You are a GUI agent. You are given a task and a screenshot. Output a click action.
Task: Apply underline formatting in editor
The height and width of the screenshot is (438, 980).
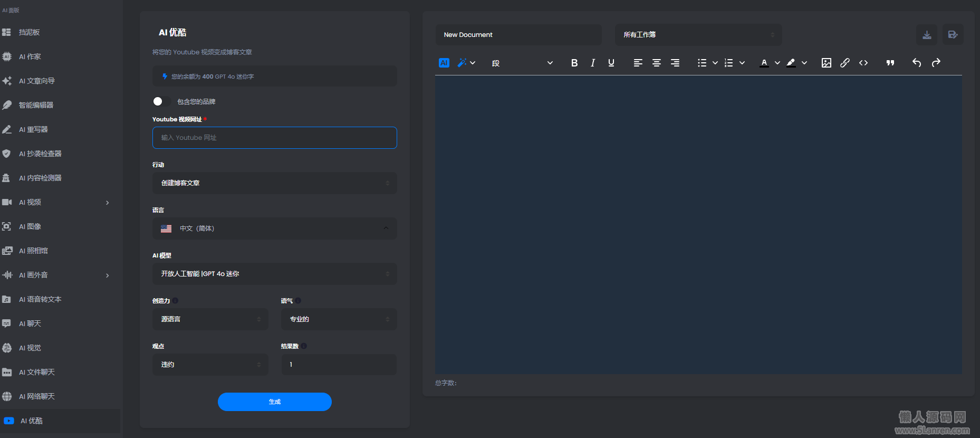(611, 63)
